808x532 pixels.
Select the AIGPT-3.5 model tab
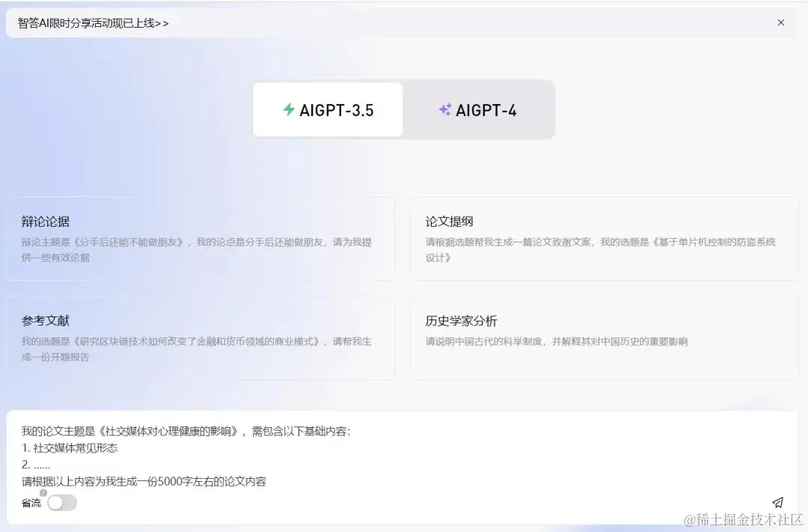pyautogui.click(x=327, y=108)
